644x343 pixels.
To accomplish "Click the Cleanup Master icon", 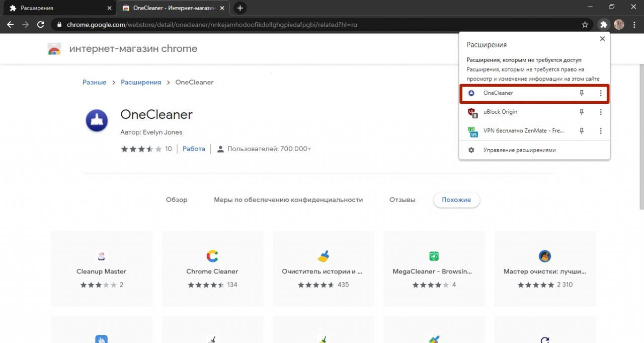I will pyautogui.click(x=102, y=256).
